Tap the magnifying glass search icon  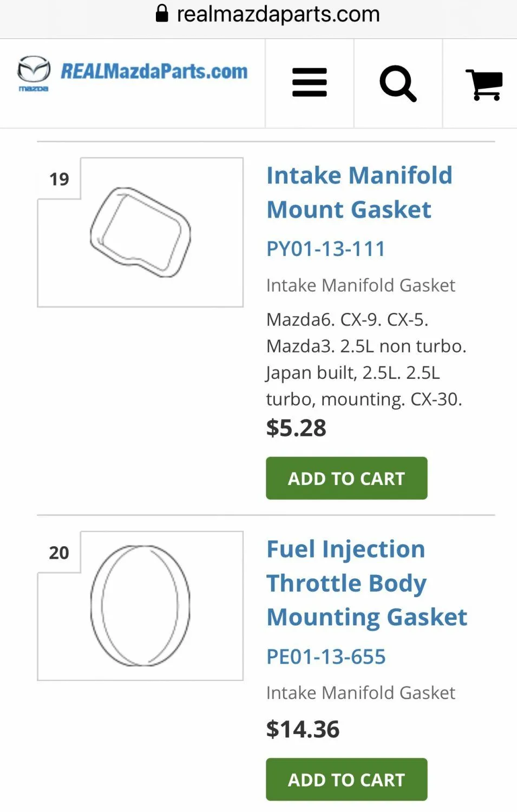(x=398, y=83)
